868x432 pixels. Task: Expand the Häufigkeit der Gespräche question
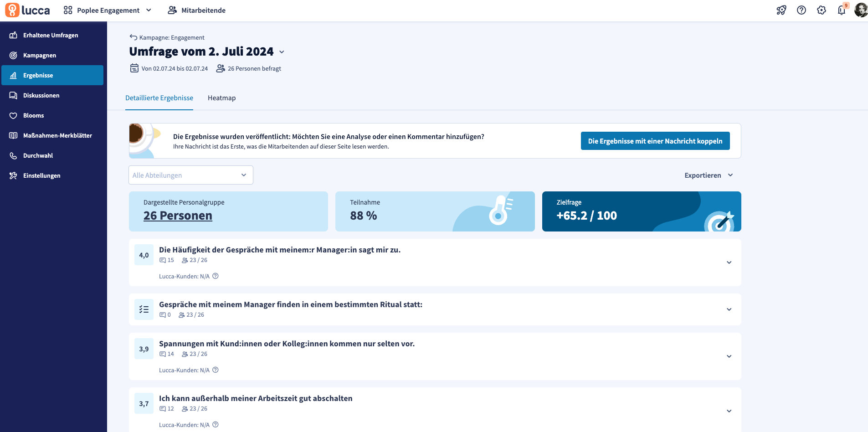pos(729,262)
